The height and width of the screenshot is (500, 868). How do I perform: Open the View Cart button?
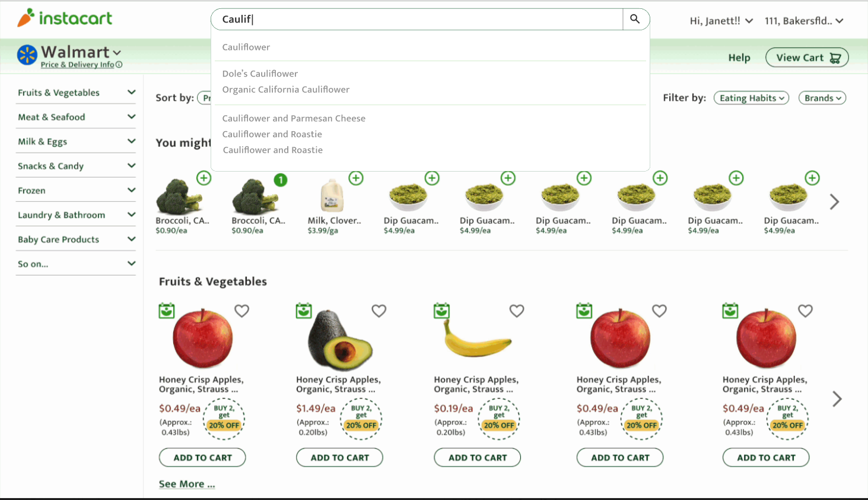point(807,58)
